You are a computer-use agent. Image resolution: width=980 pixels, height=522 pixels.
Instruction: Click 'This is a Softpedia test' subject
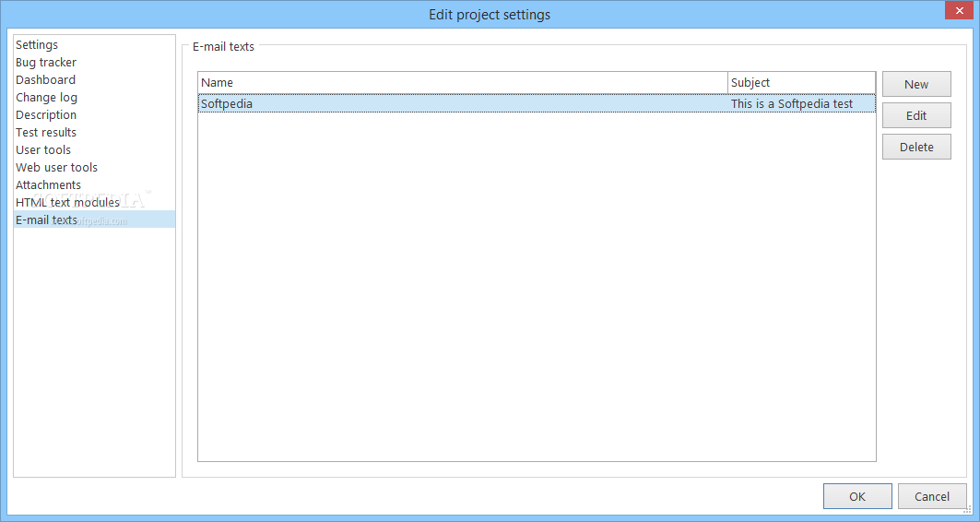pyautogui.click(x=792, y=104)
